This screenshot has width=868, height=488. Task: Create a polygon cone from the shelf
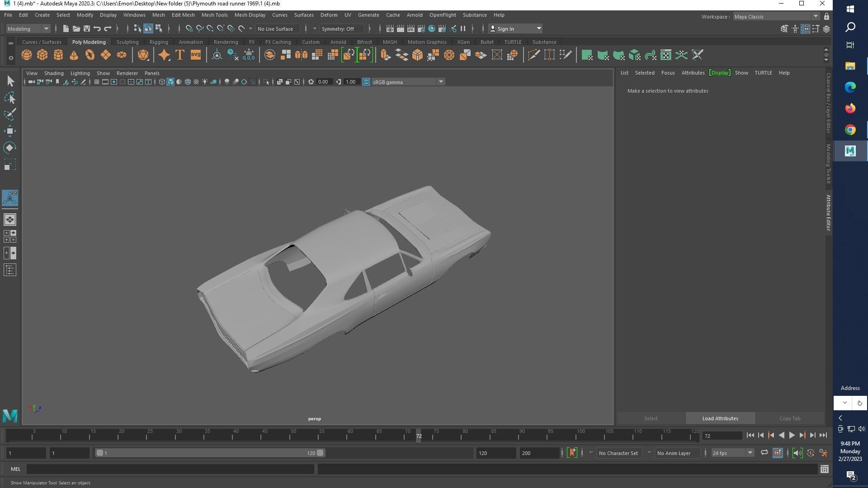[74, 55]
